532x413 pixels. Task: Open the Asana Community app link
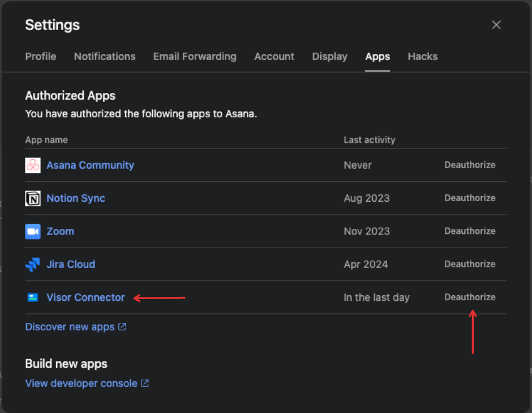pyautogui.click(x=90, y=165)
